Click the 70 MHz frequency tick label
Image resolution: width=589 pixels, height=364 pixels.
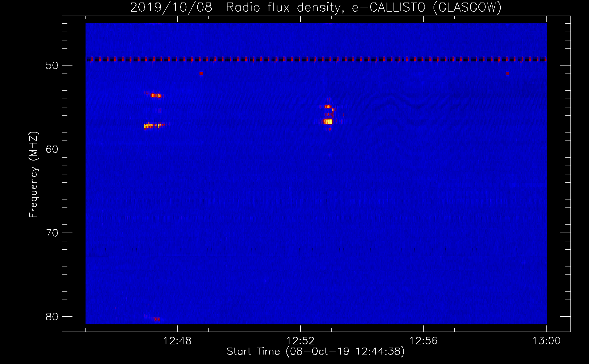click(52, 233)
